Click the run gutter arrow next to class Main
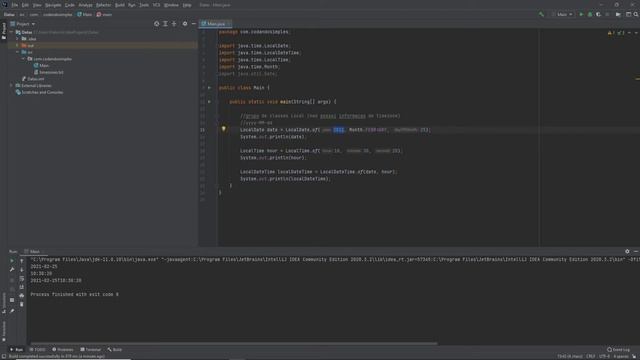Image resolution: width=640 pixels, height=360 pixels. click(209, 87)
